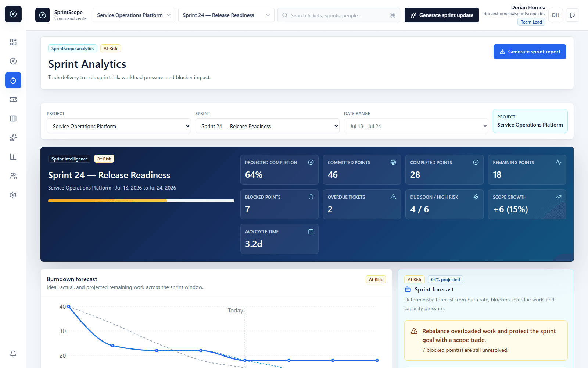
Task: Click the Sprint forecast robot icon
Action: click(x=408, y=290)
